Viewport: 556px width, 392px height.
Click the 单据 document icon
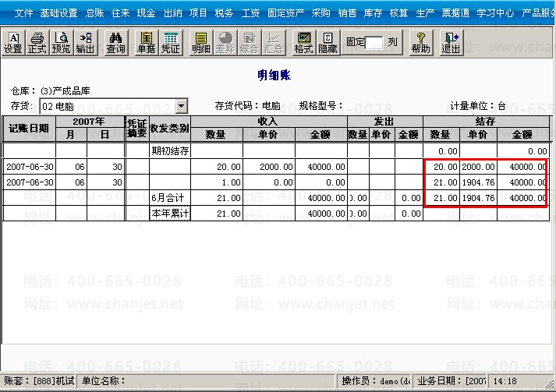[146, 43]
